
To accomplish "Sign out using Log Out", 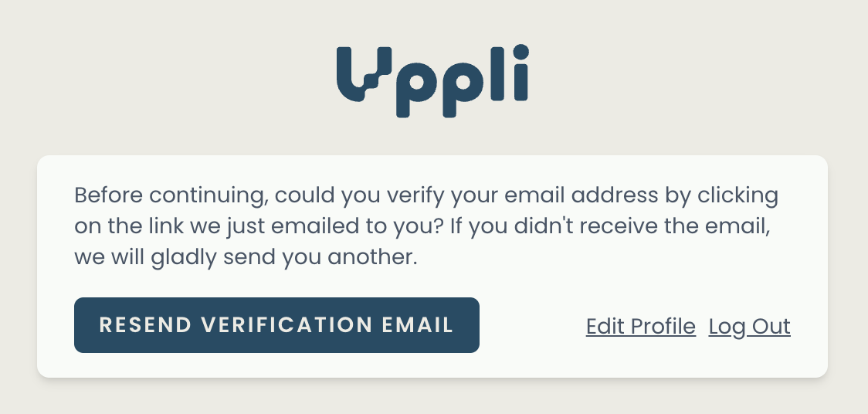I will (749, 327).
